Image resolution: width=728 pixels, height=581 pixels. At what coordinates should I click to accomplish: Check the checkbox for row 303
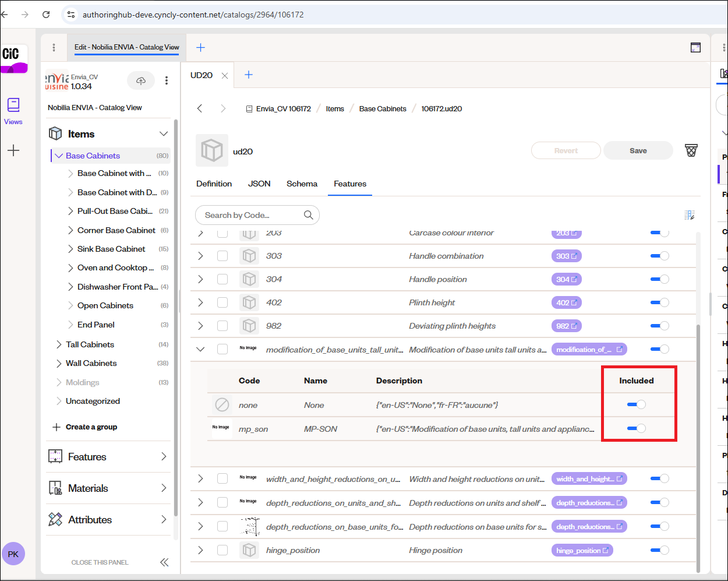click(222, 256)
